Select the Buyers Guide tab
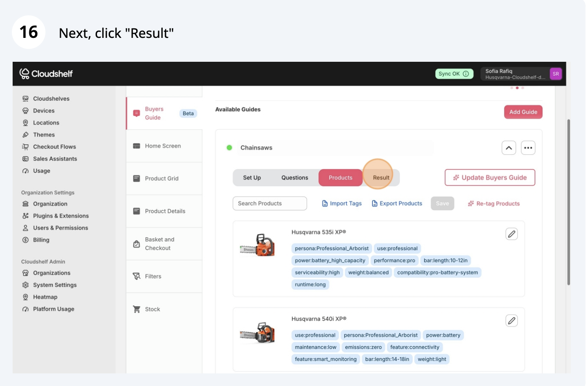 click(164, 113)
